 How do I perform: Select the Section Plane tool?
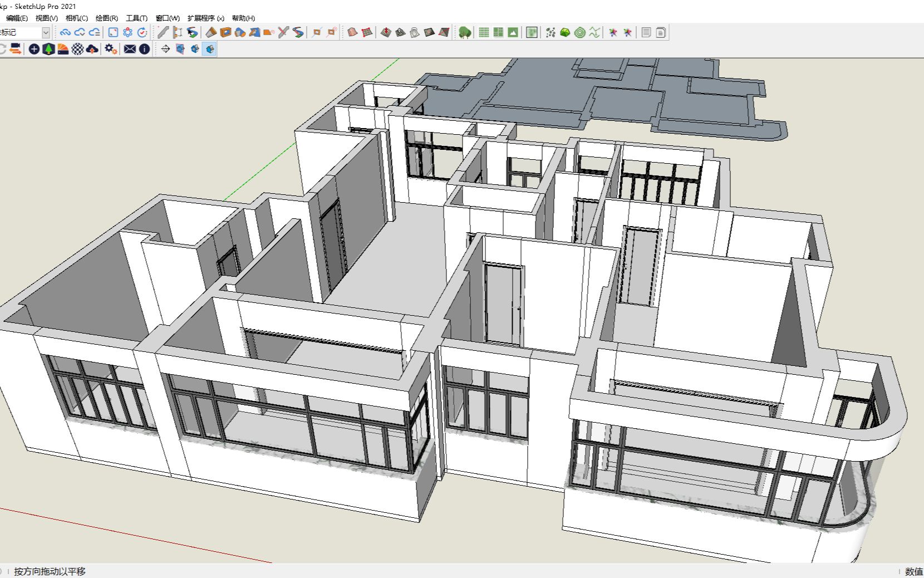coord(165,49)
